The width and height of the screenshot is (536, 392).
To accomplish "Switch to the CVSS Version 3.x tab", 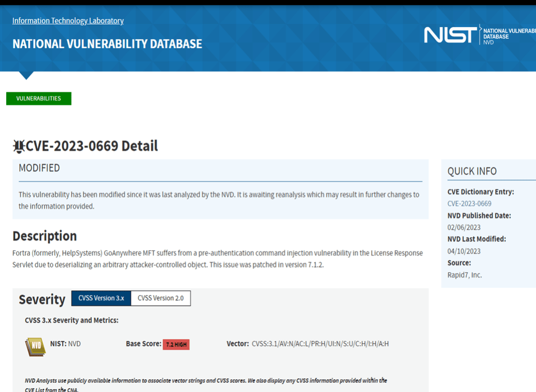I will point(101,298).
